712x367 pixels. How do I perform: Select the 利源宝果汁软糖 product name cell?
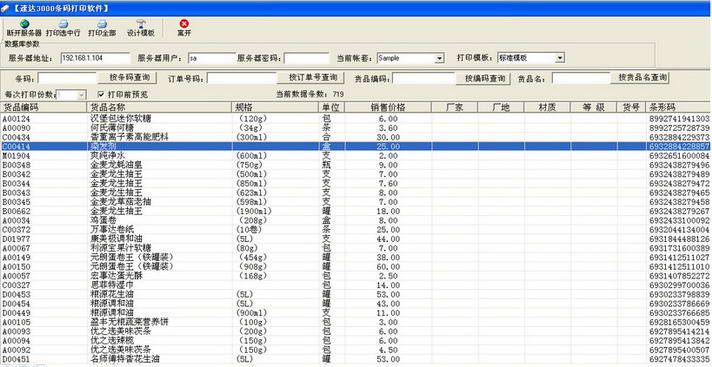(121, 248)
